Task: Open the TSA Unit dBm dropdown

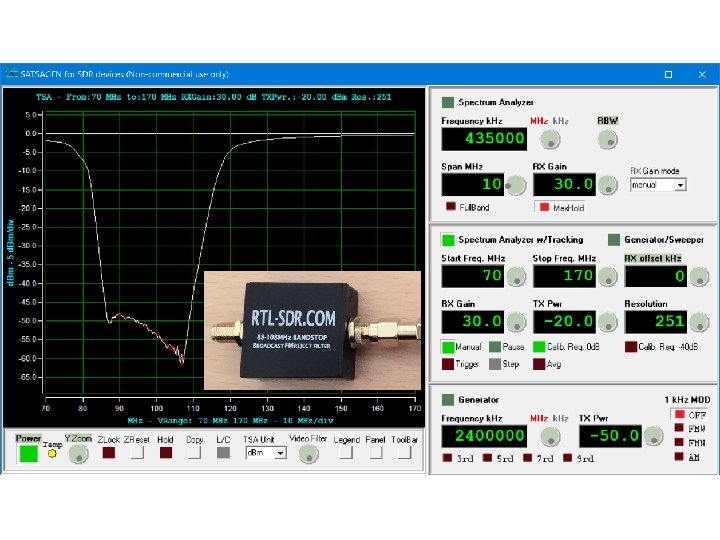Action: 280,453
